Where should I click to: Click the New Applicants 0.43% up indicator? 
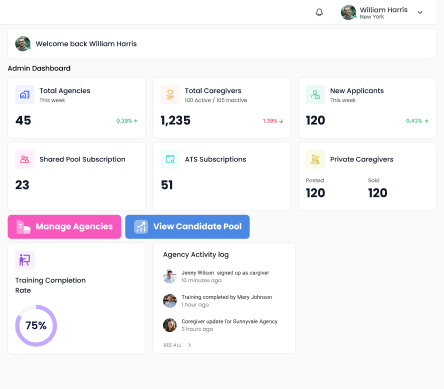point(417,121)
